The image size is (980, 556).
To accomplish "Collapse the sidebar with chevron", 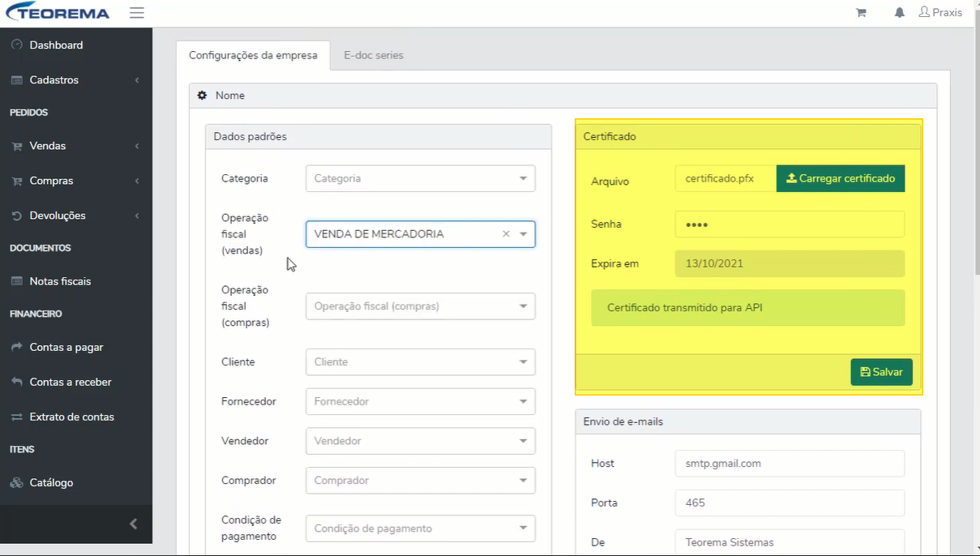I will (x=134, y=524).
